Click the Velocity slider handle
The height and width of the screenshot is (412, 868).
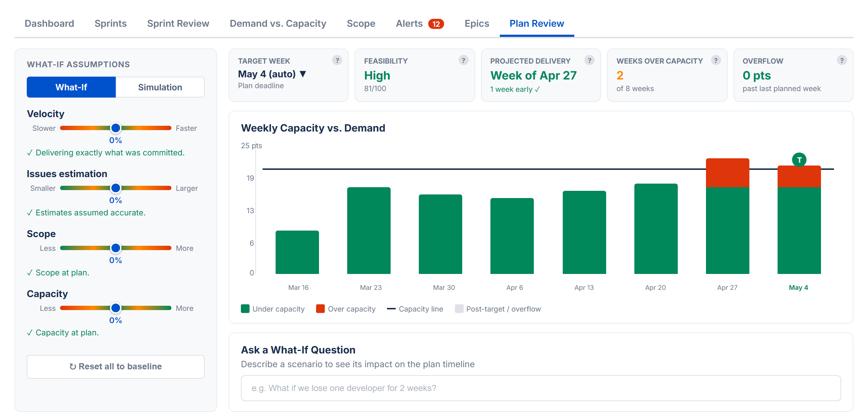[115, 128]
